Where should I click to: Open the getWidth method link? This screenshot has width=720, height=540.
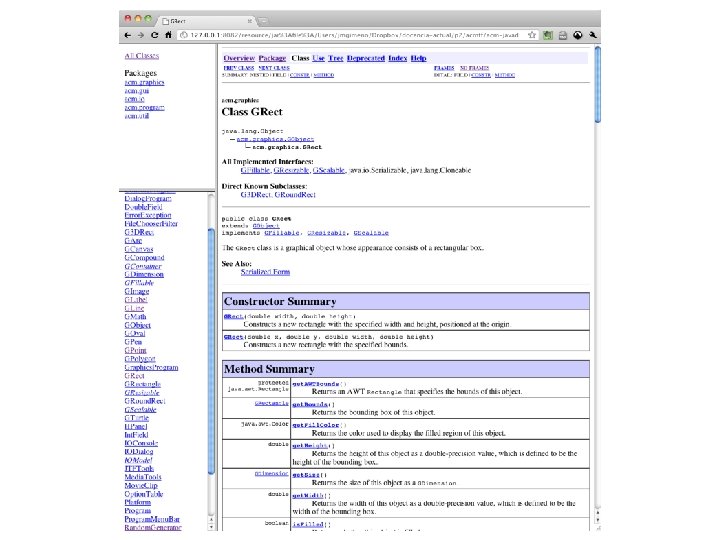(309, 496)
